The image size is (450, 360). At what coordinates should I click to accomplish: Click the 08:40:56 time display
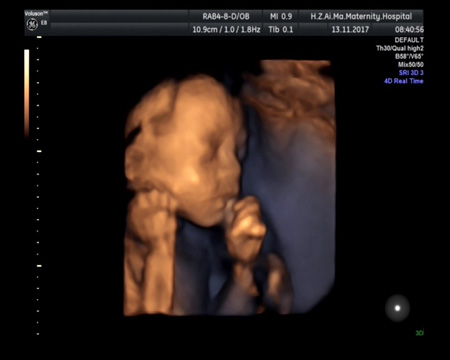[x=409, y=30]
